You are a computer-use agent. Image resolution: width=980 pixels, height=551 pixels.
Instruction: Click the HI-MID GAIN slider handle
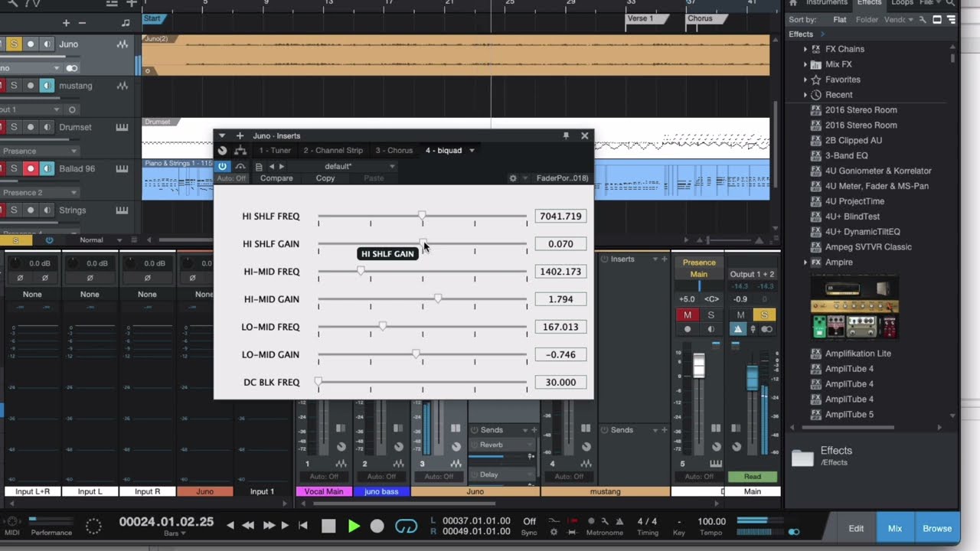438,298
